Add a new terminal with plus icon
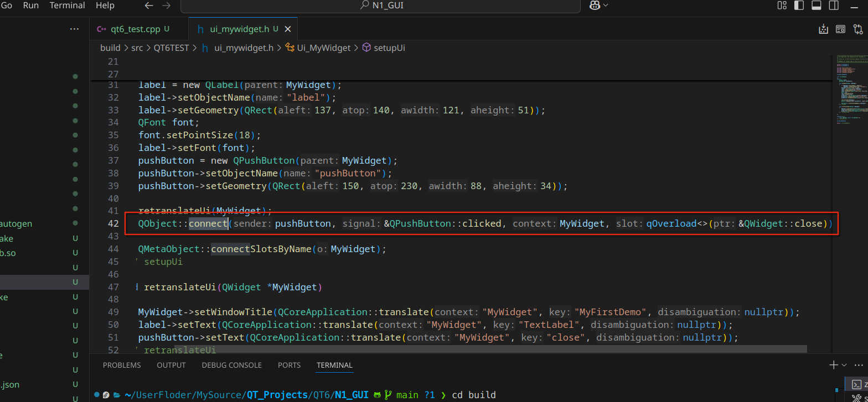 [833, 365]
